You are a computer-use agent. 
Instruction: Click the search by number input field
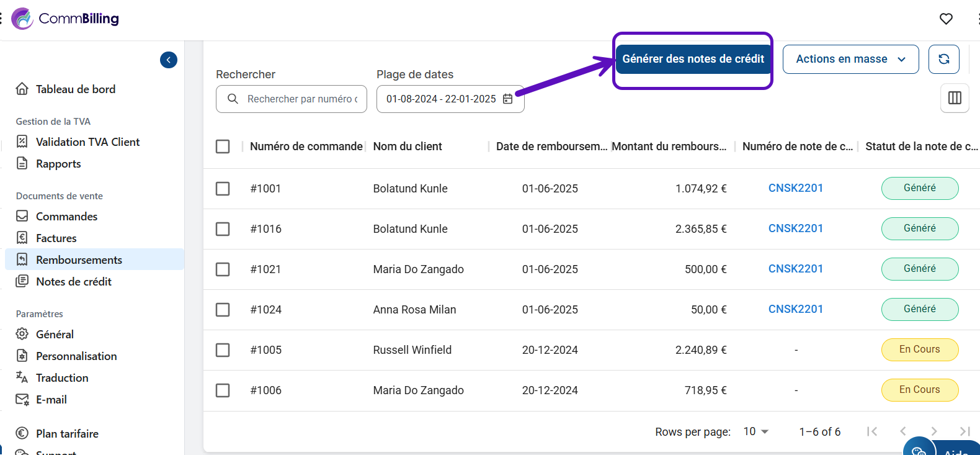click(x=301, y=99)
